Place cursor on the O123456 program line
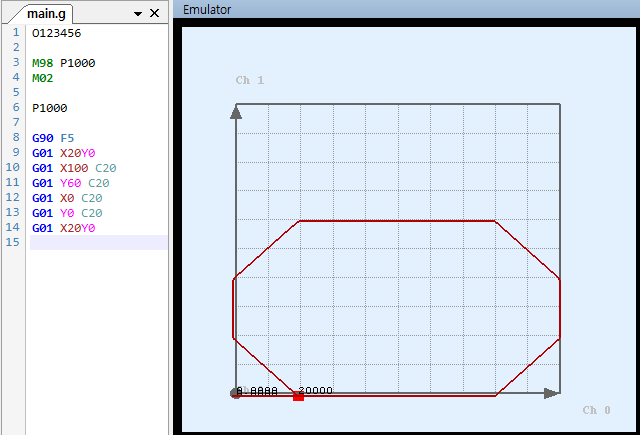This screenshot has width=640, height=435. tap(57, 33)
